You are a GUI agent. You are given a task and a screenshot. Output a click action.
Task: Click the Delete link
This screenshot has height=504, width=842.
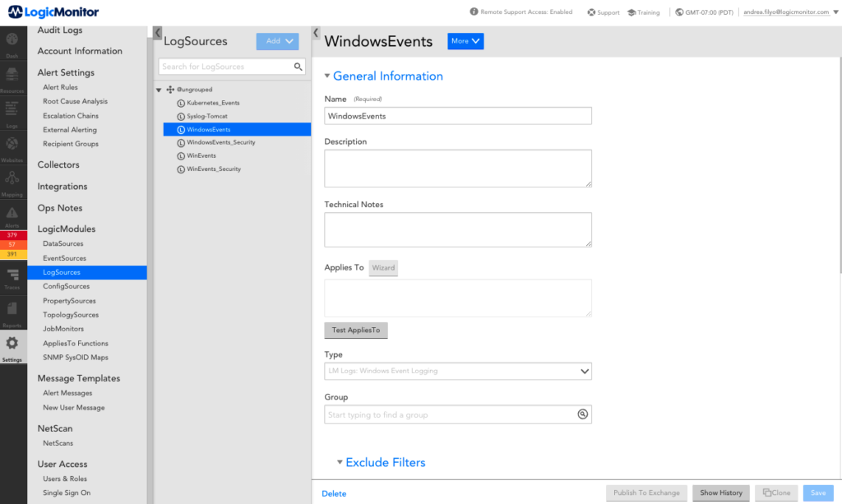point(334,494)
